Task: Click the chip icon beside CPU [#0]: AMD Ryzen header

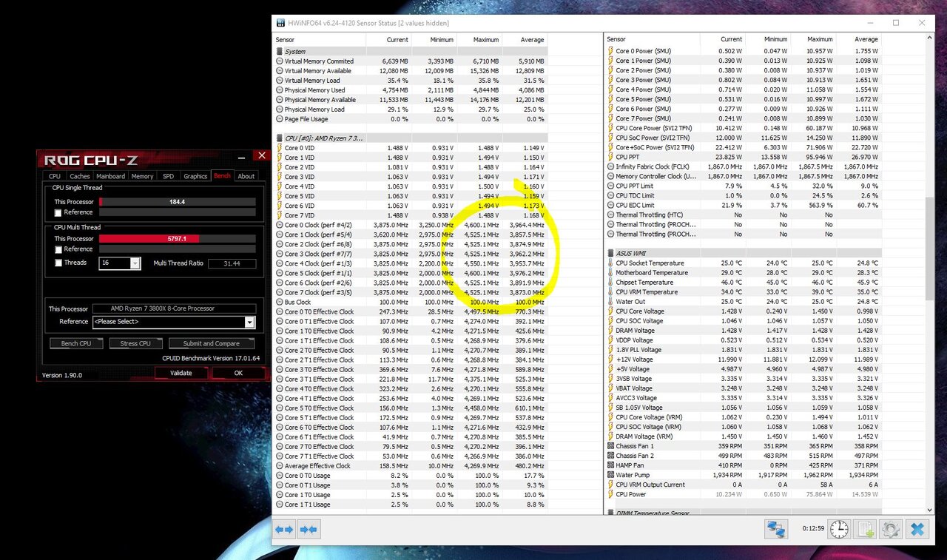Action: (x=280, y=138)
